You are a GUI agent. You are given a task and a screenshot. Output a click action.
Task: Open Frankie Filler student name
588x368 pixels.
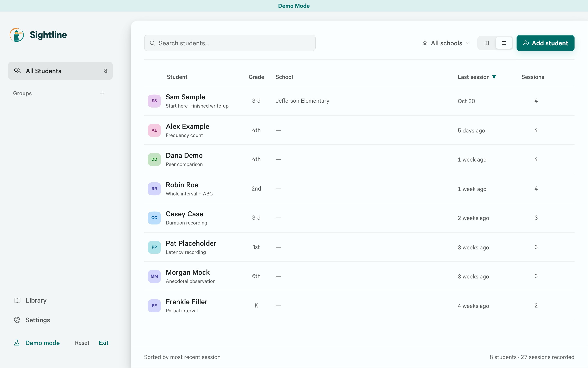point(187,302)
